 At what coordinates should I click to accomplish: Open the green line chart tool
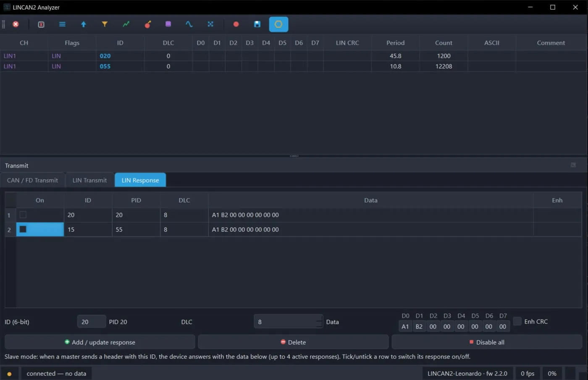pyautogui.click(x=126, y=24)
